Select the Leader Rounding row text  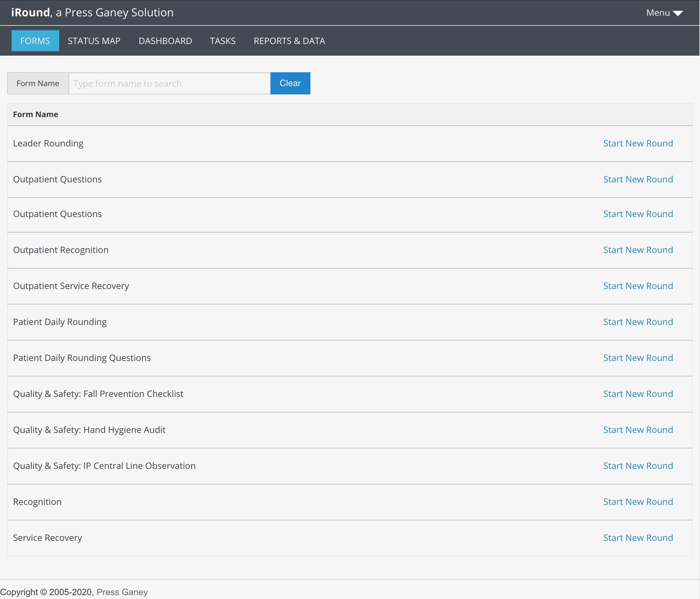(x=48, y=144)
